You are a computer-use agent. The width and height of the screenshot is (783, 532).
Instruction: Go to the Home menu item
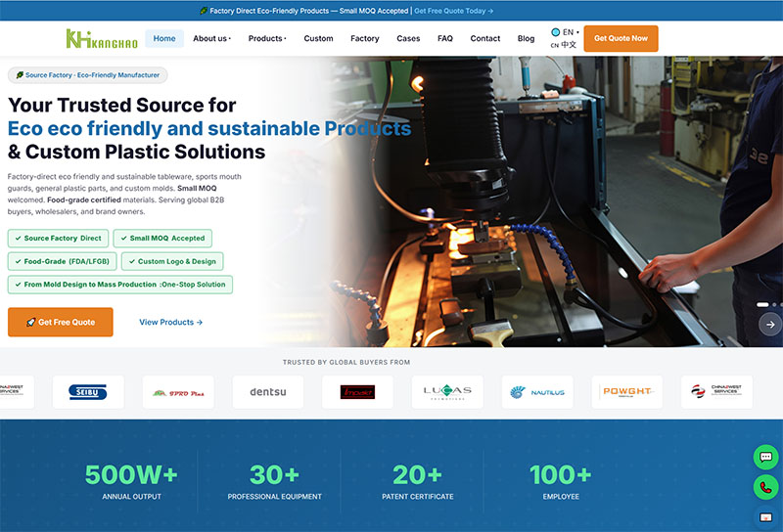[x=164, y=38]
